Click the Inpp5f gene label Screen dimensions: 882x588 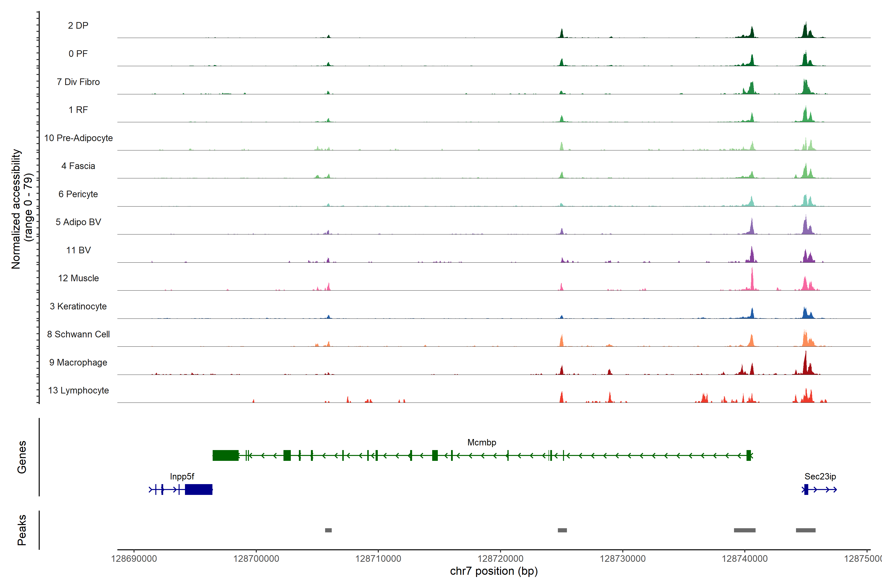[x=182, y=477]
